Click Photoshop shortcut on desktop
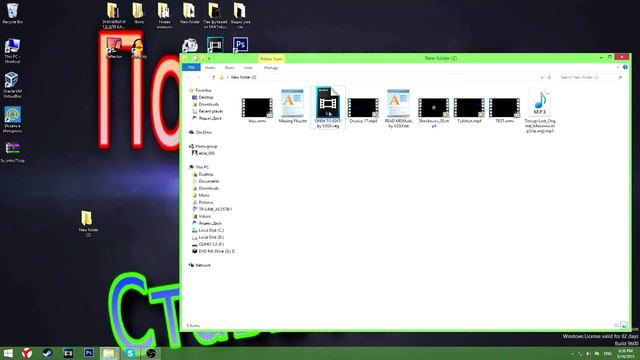This screenshot has height=360, width=640. coord(240,44)
